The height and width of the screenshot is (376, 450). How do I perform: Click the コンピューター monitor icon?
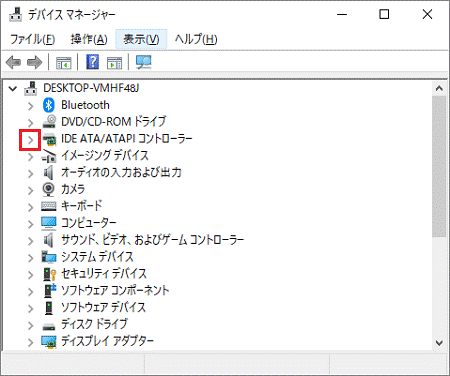[49, 223]
